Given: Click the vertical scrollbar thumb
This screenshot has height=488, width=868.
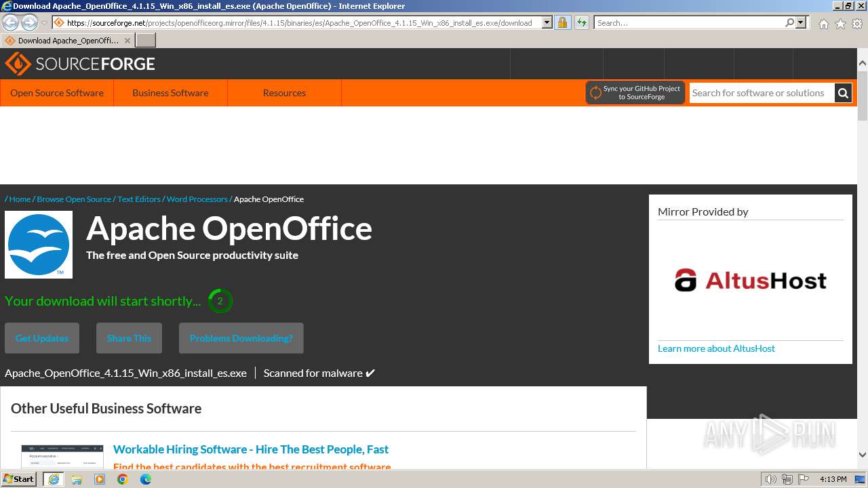Looking at the screenshot, I should [x=863, y=96].
